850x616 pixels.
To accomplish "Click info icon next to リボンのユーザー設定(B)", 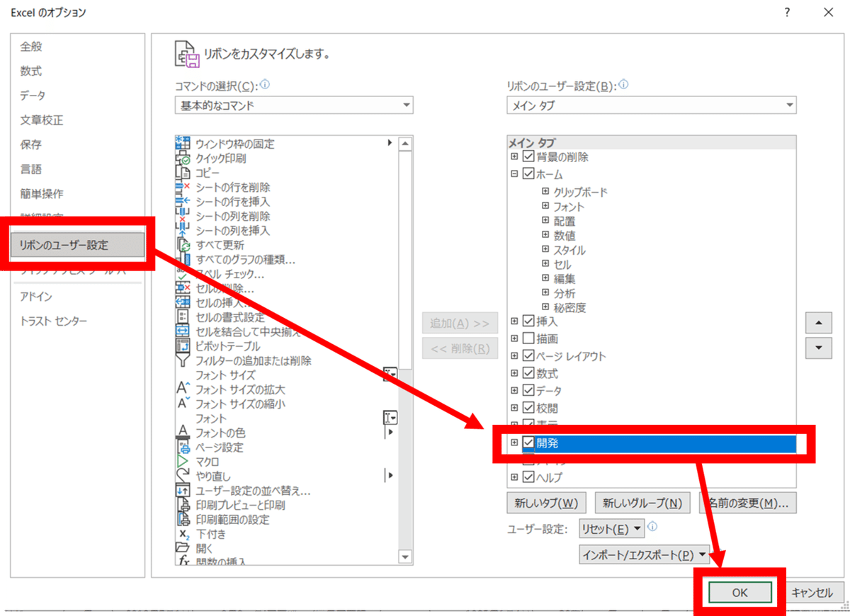I will tap(624, 85).
